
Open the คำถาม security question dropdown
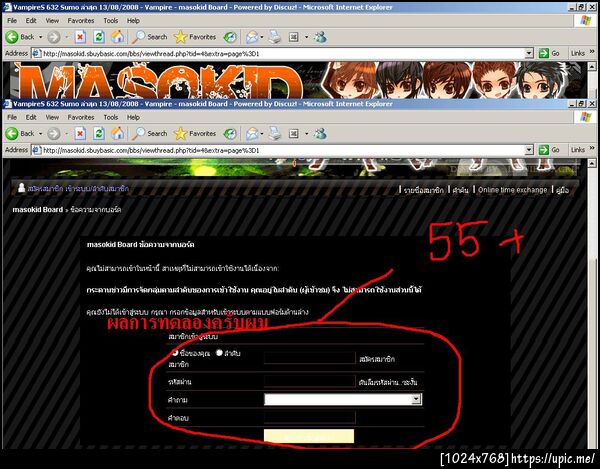coord(416,399)
